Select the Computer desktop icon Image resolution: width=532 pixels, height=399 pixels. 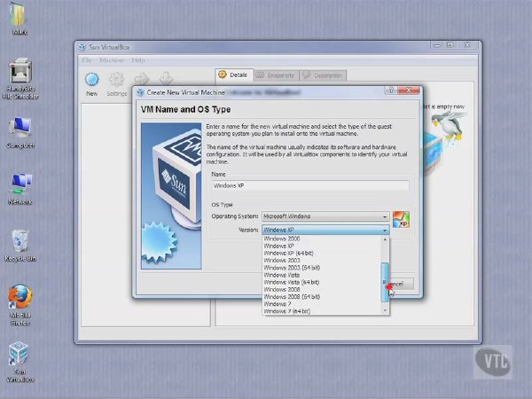click(20, 132)
